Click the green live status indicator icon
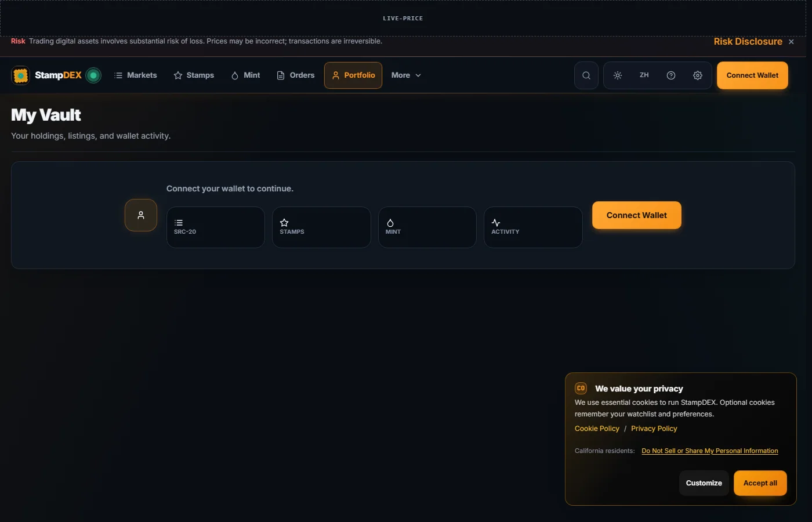The height and width of the screenshot is (522, 812). (93, 75)
